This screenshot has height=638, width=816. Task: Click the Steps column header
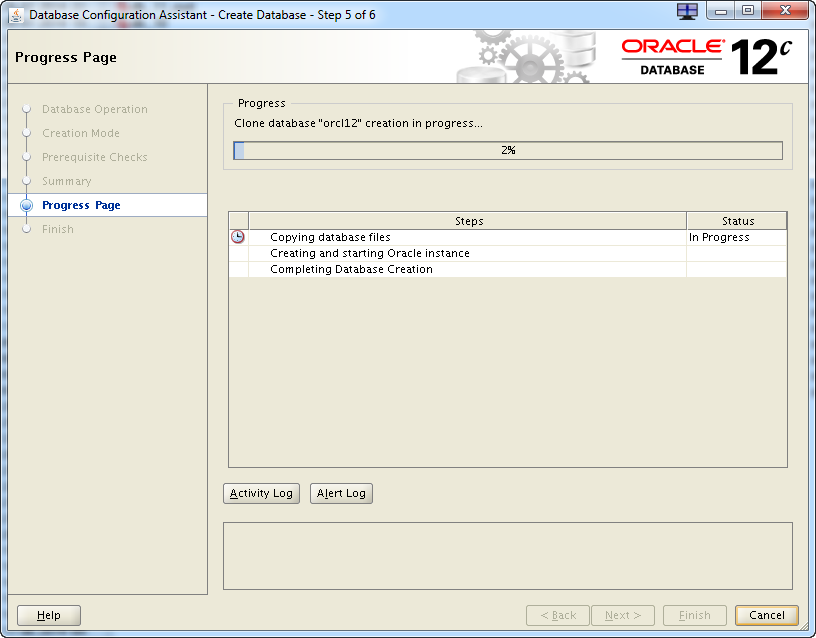(x=468, y=221)
